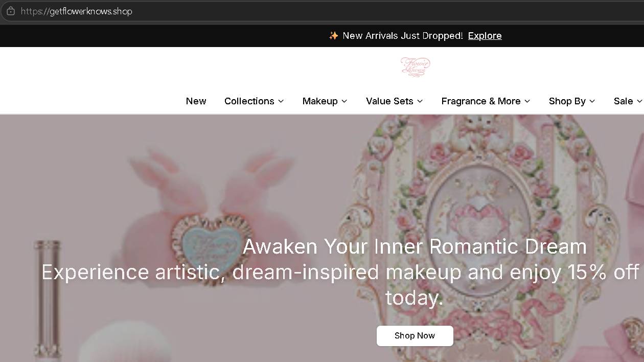Open the New menu item
This screenshot has width=644, height=362.
196,101
